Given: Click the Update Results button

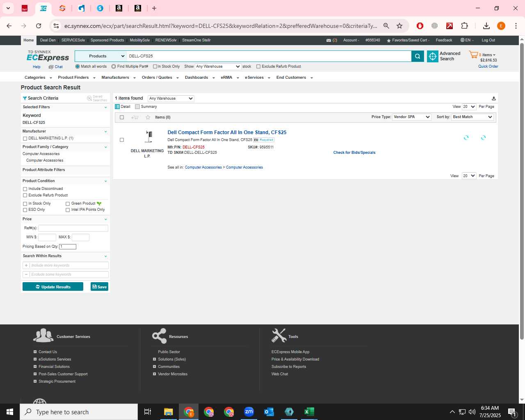Looking at the screenshot, I should click(x=53, y=287).
